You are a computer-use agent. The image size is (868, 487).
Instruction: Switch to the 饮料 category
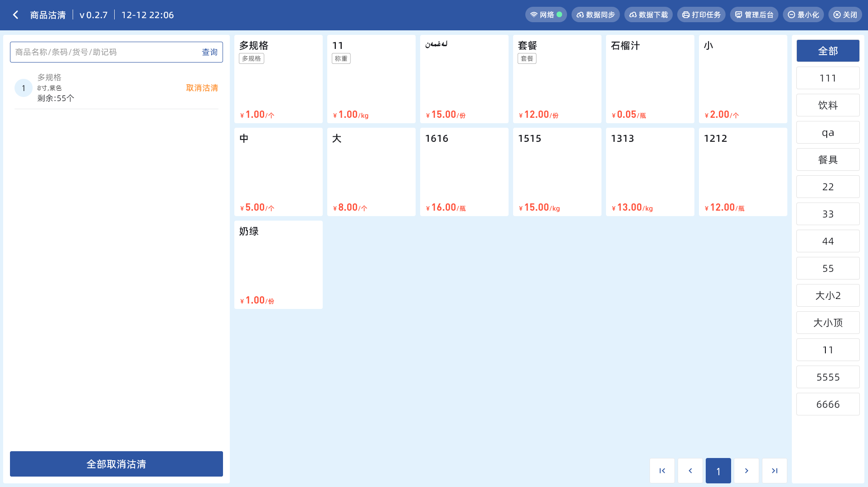tap(828, 105)
